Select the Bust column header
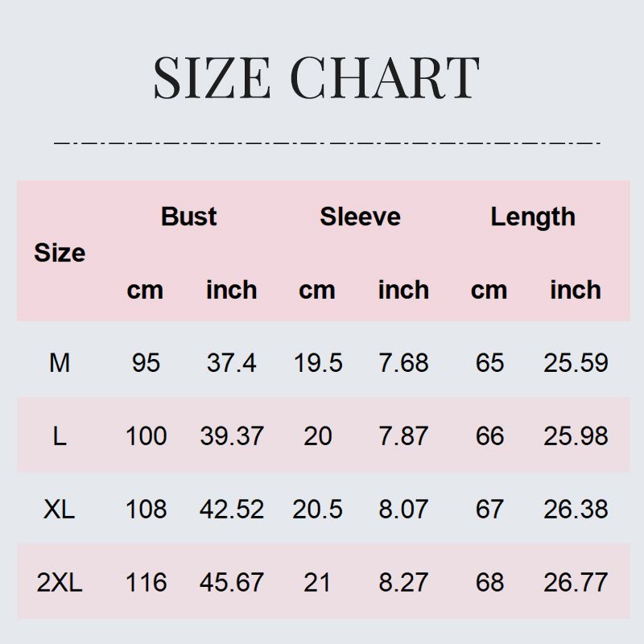644x644 pixels. 188,217
